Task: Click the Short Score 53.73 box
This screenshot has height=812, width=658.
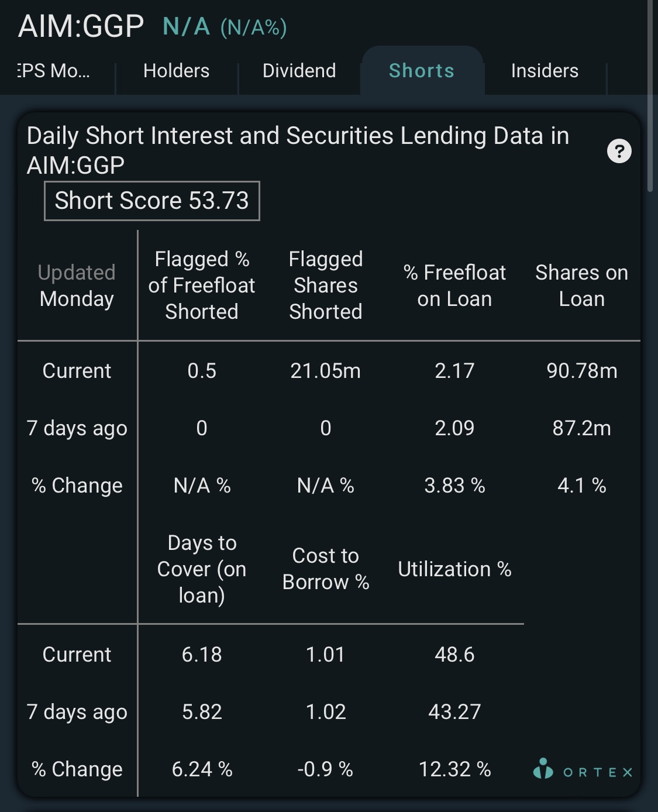Action: (152, 201)
